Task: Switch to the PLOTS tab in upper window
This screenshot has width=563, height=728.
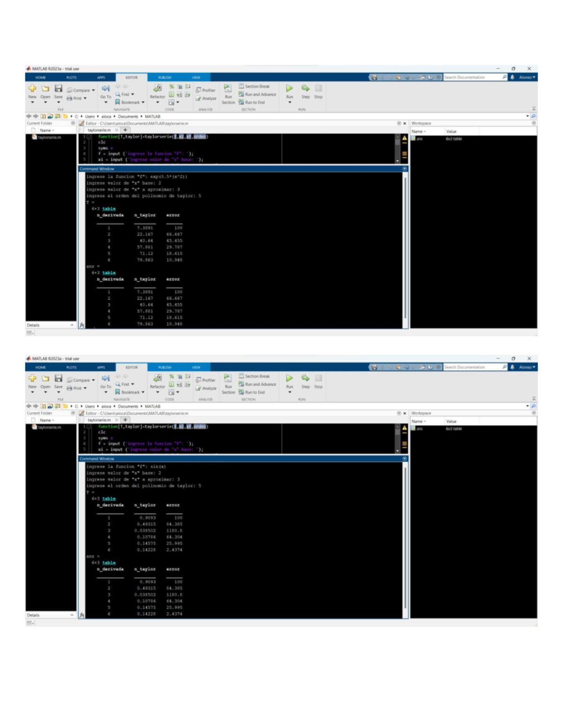Action: [71, 77]
